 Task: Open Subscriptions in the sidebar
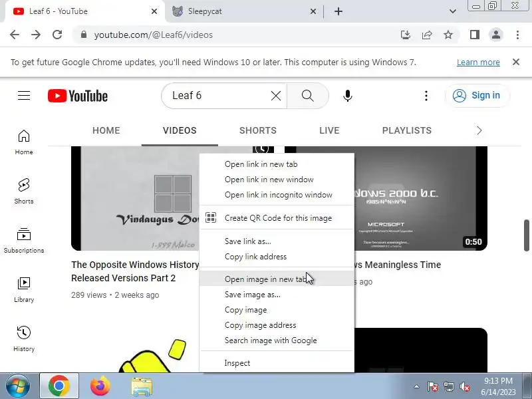pyautogui.click(x=24, y=241)
